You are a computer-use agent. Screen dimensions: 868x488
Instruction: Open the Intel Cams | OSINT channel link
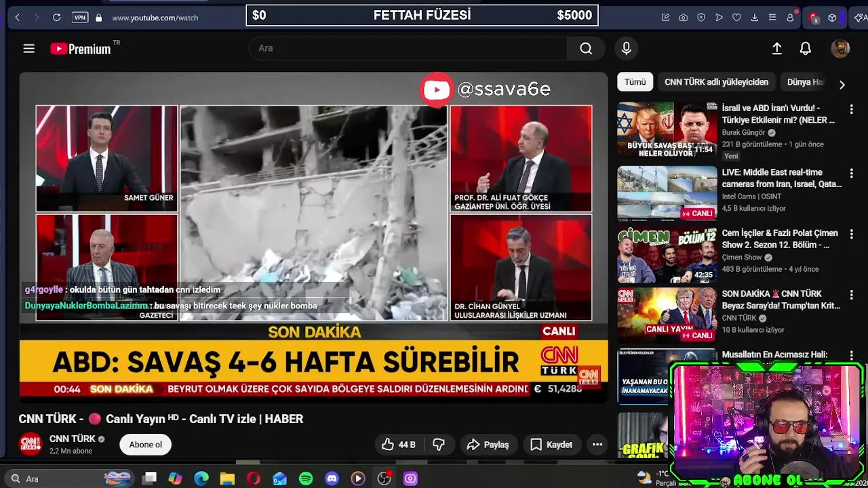point(751,197)
